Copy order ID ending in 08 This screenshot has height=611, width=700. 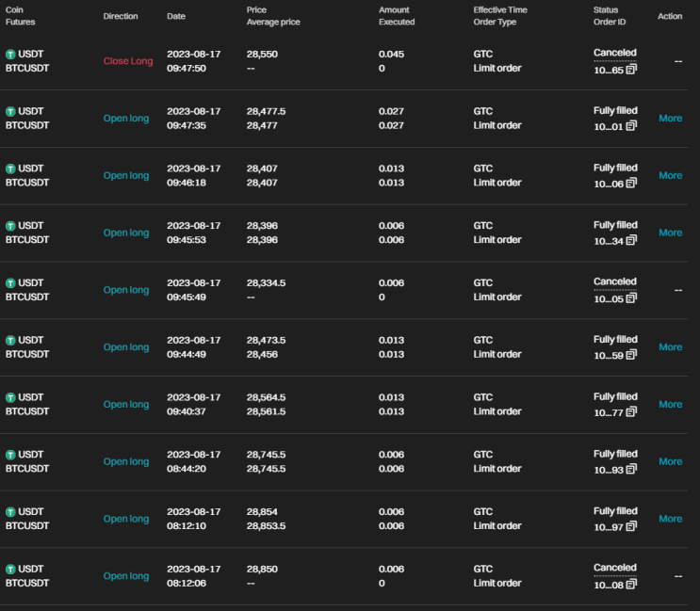point(631,584)
